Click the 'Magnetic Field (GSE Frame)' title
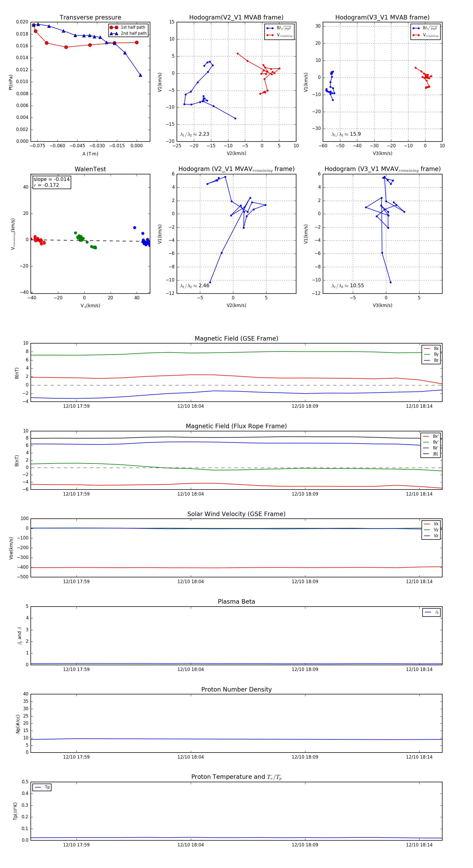 coord(236,339)
